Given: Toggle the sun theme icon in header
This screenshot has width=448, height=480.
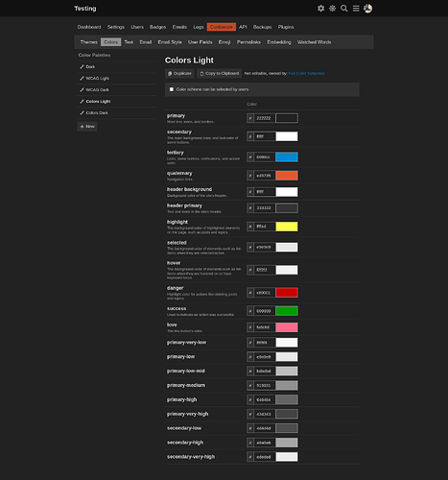Looking at the screenshot, I should pos(333,9).
